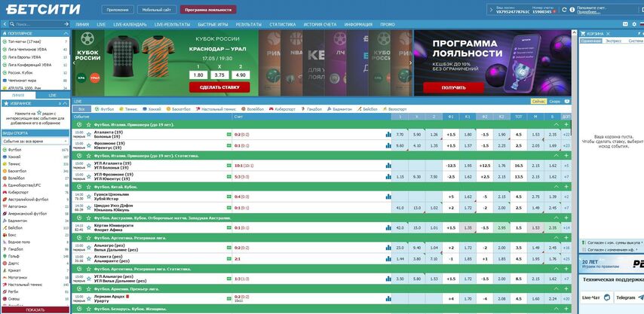This screenshot has width=644, height=314.
Task: Switch to the Экспресс coupon tab
Action: [614, 41]
